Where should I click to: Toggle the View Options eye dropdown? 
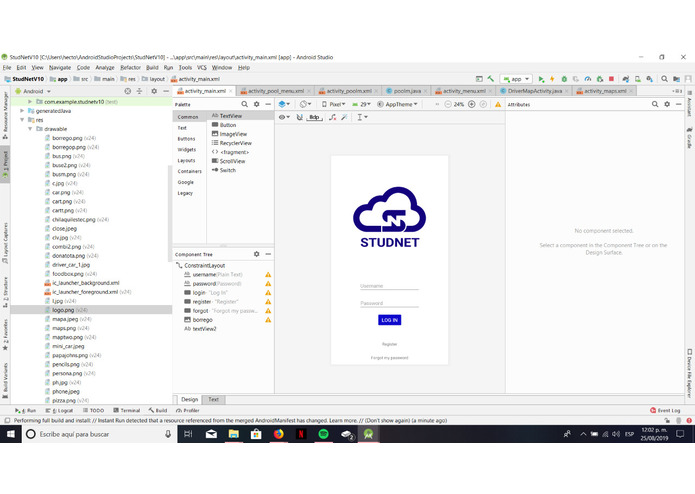[284, 117]
